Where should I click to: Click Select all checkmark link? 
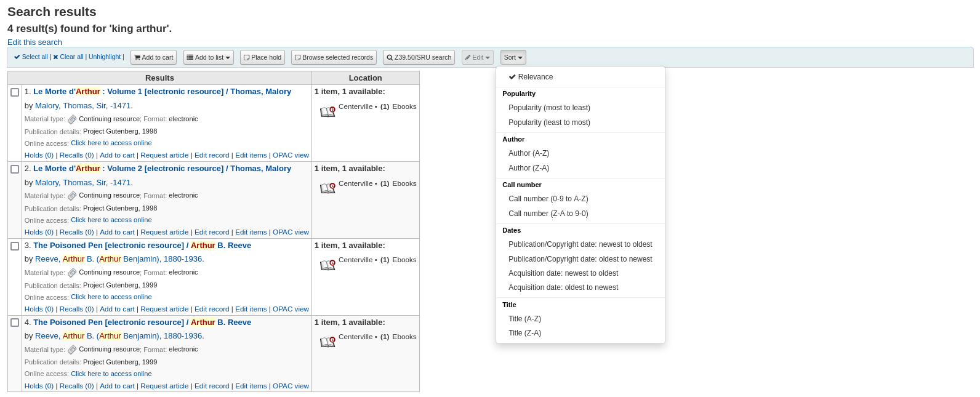31,57
